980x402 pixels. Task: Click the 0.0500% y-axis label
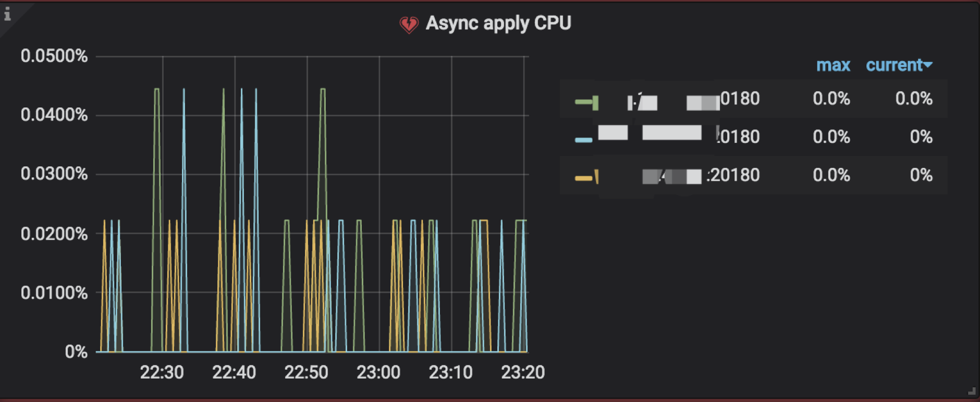coord(54,56)
